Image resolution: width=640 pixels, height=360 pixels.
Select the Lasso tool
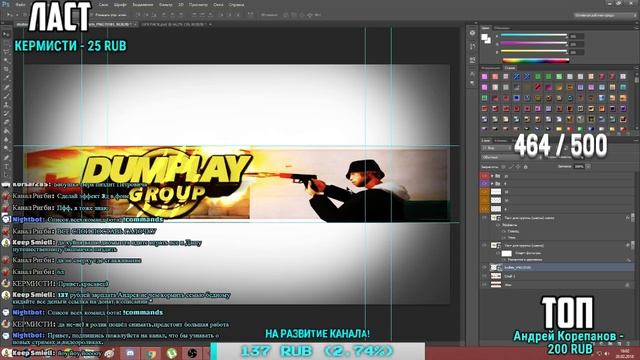[x=6, y=52]
